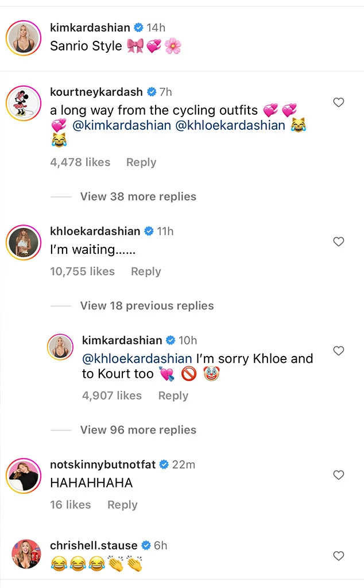The image size is (364, 588).
Task: Like kourtneykardash's cycling outfits comment
Action: click(339, 102)
